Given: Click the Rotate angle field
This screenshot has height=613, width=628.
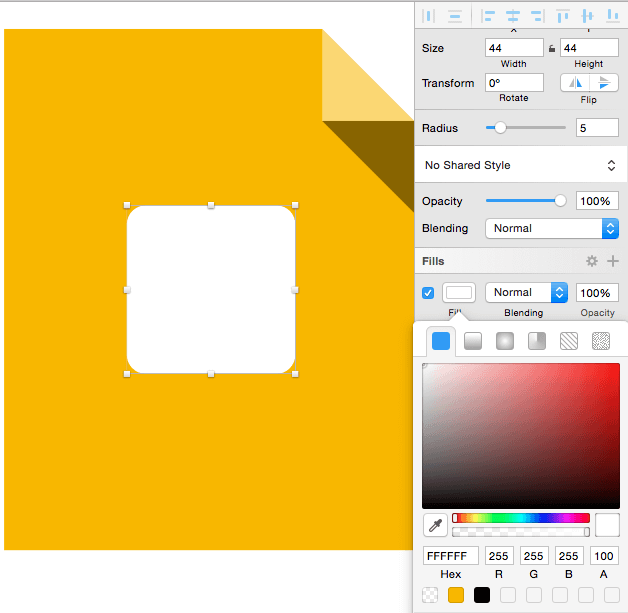Looking at the screenshot, I should click(514, 83).
